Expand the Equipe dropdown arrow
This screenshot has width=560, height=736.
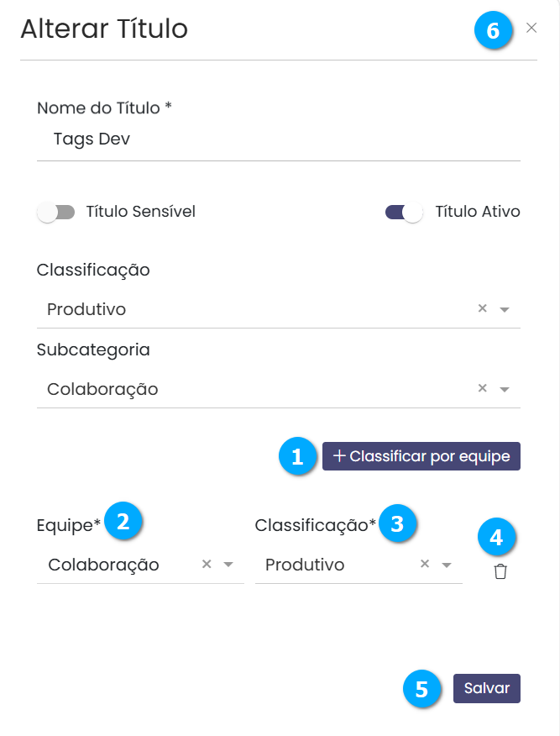228,565
